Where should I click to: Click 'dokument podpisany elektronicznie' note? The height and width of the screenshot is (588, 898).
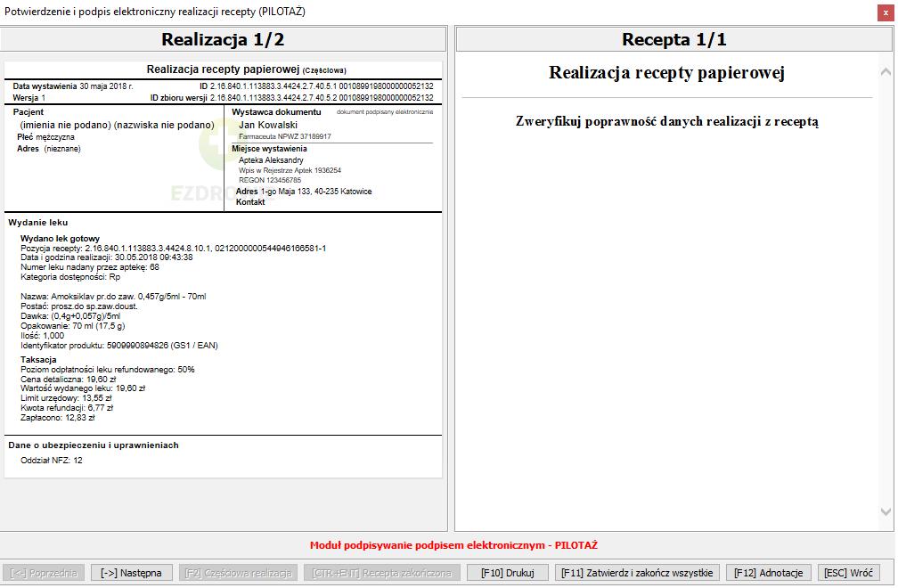pos(385,112)
